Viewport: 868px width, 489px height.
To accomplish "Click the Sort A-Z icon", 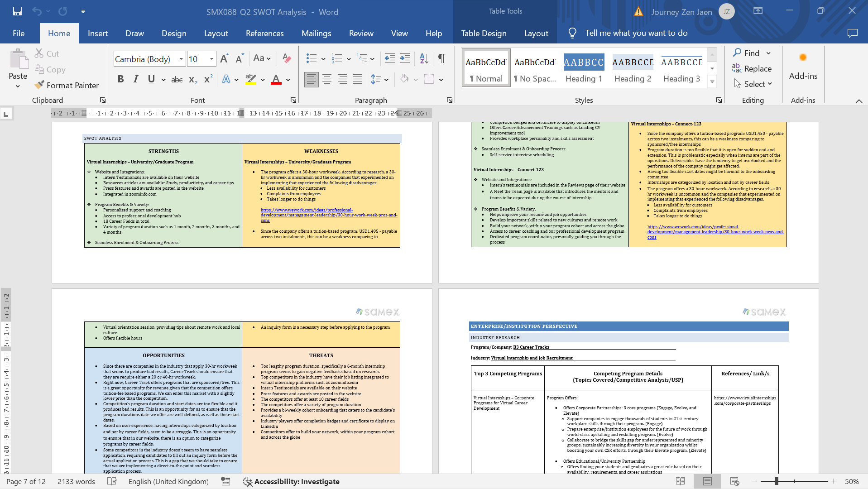I will point(424,58).
